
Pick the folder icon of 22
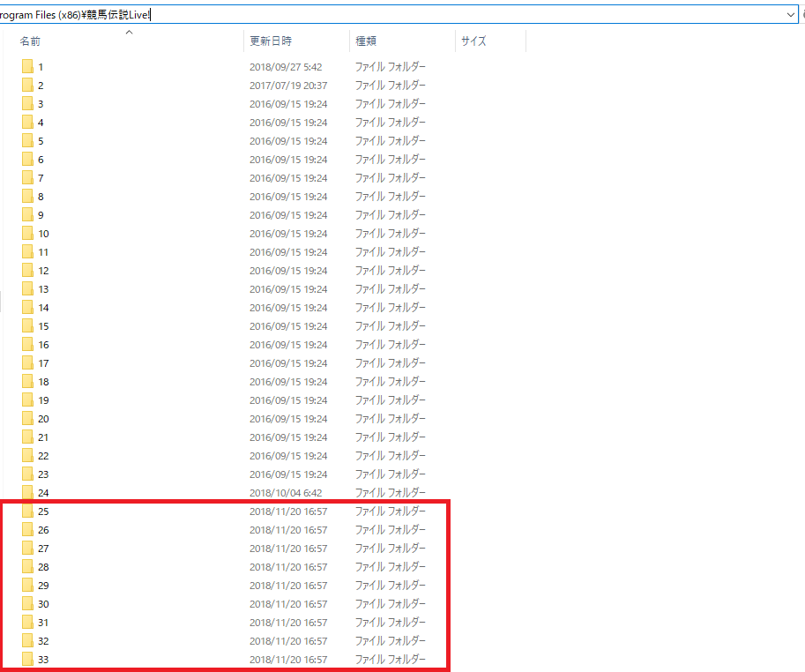point(27,455)
